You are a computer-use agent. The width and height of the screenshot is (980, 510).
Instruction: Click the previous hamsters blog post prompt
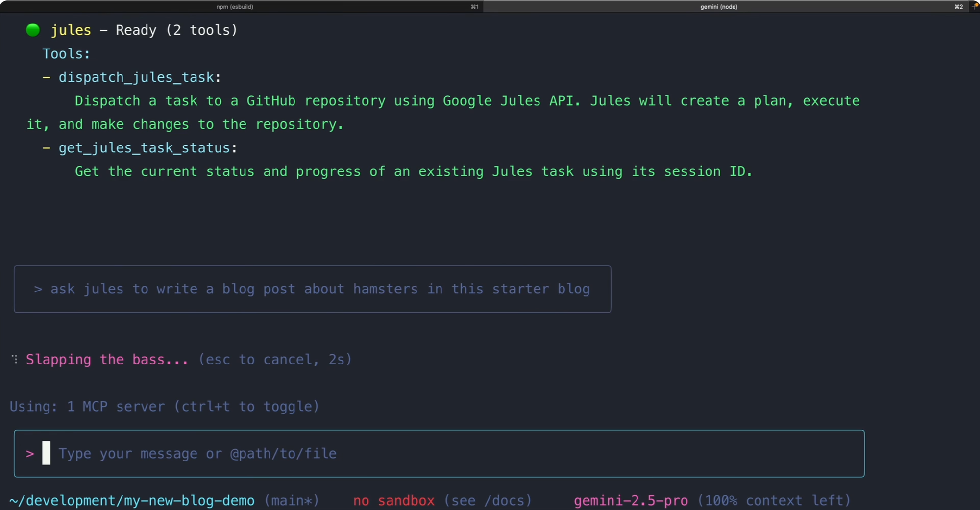click(312, 289)
